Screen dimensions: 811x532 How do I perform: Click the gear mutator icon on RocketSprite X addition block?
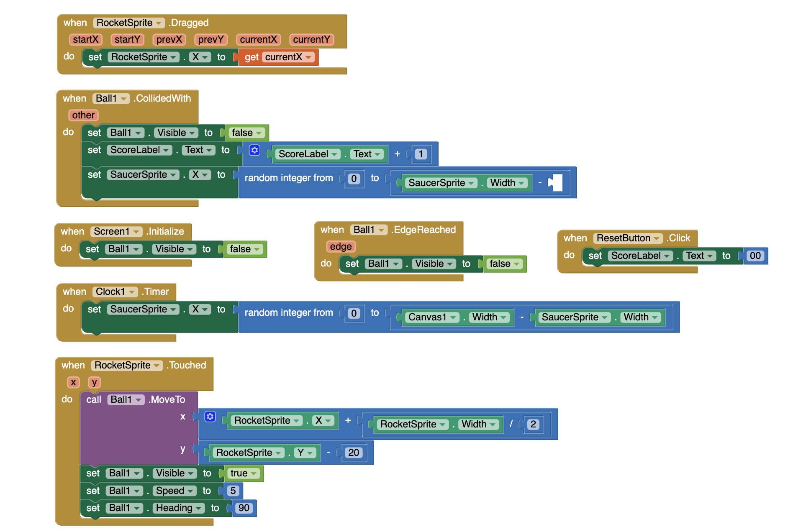[x=210, y=417]
